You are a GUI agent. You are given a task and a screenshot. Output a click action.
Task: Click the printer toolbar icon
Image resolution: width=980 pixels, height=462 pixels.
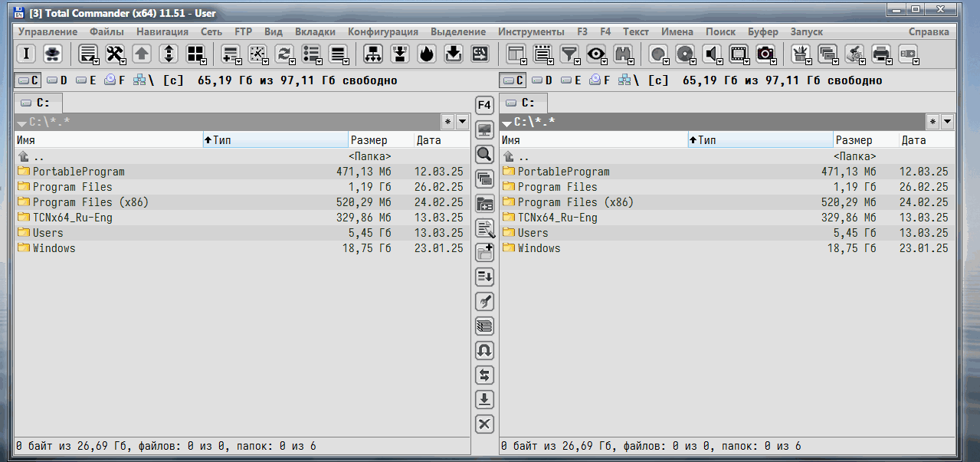(x=881, y=54)
